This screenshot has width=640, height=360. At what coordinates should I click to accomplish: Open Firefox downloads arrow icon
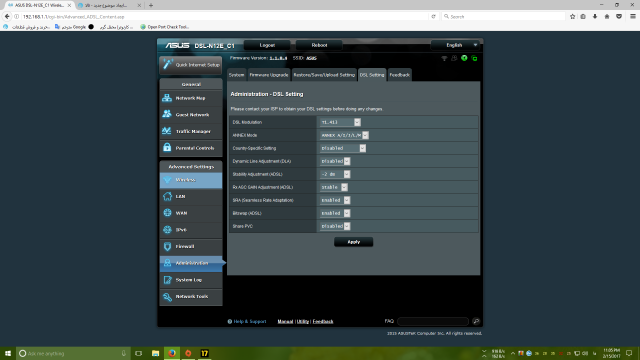(595, 16)
